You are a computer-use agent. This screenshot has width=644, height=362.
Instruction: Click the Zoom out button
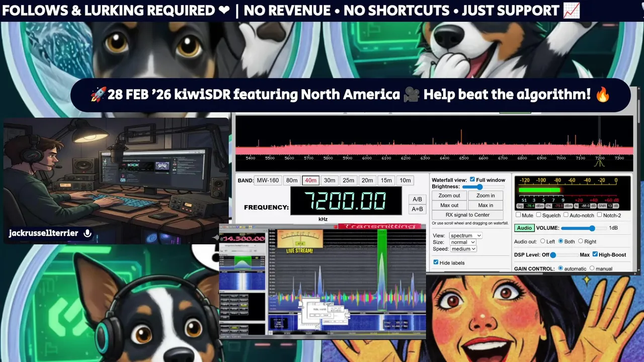click(x=449, y=196)
